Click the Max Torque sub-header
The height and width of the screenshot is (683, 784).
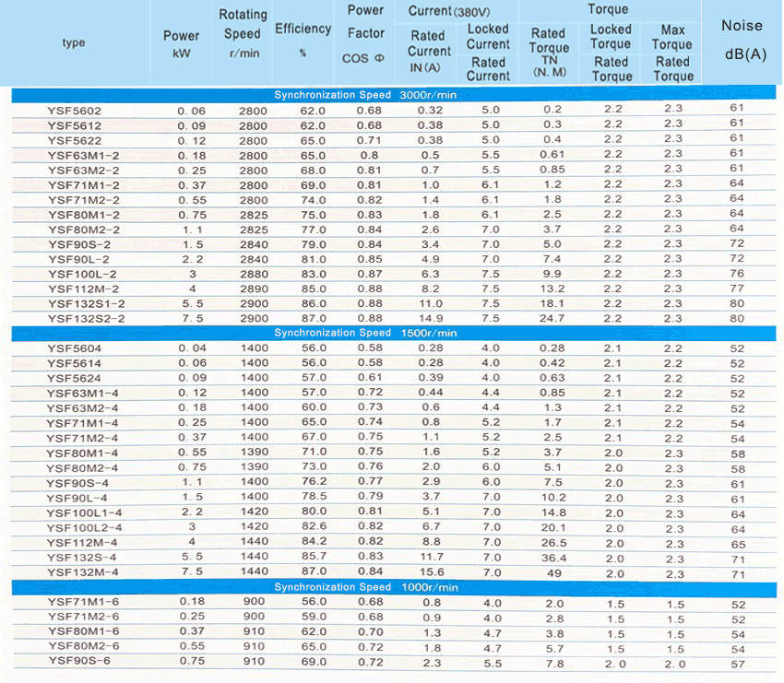[x=672, y=37]
